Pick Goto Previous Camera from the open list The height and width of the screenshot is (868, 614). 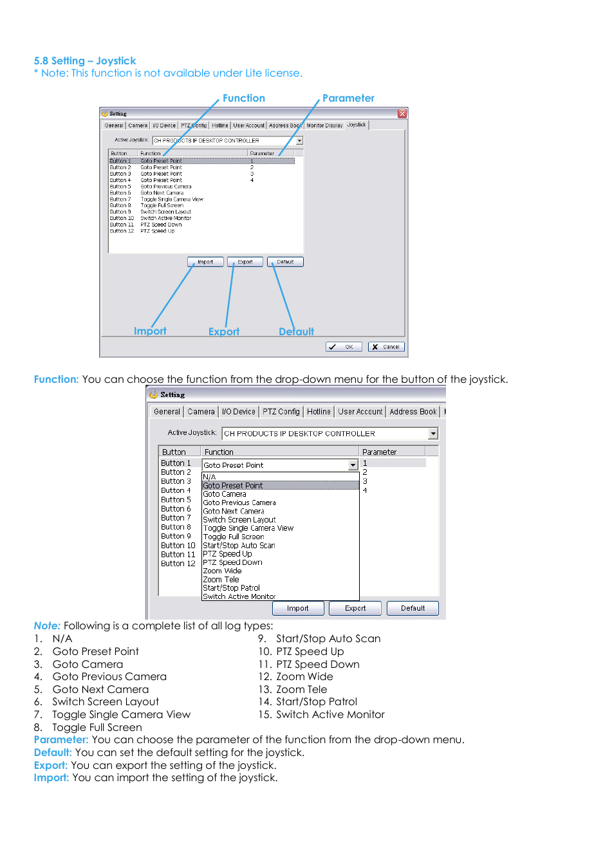(x=280, y=503)
